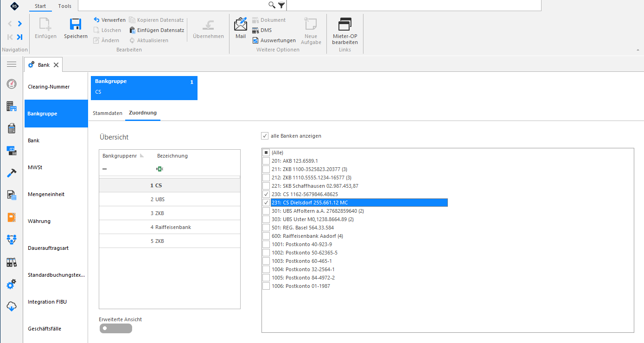Click Einfügen Datensatz in the ribbon
The width and height of the screenshot is (644, 343).
click(157, 30)
